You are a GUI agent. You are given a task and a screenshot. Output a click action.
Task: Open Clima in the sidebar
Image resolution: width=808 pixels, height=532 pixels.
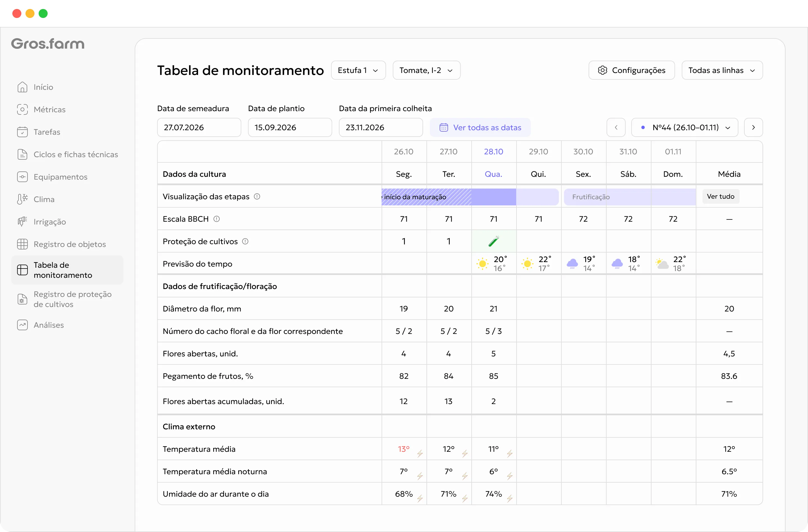[x=67, y=199]
